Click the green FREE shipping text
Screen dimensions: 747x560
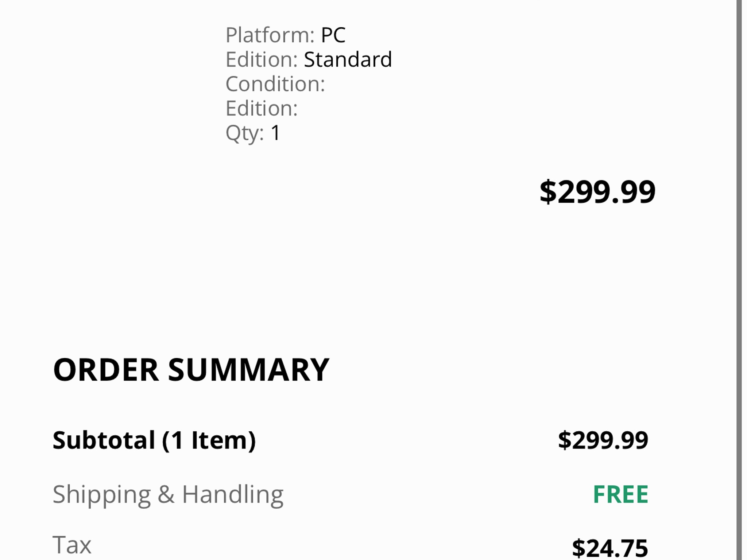point(621,495)
